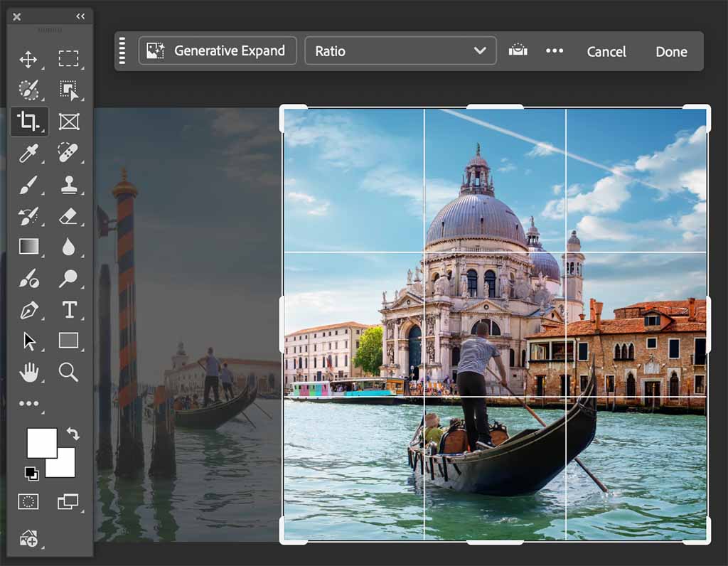The width and height of the screenshot is (728, 566).
Task: Open the crop options ellipsis menu
Action: click(x=555, y=50)
